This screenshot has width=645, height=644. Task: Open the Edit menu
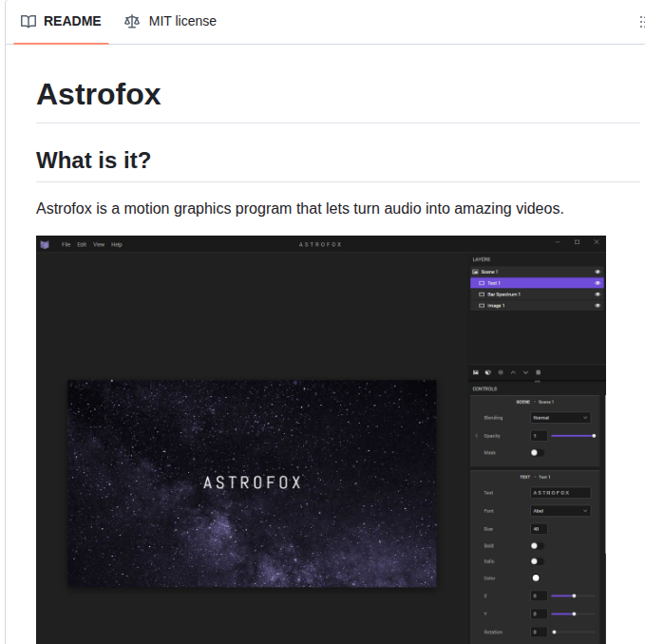82,245
